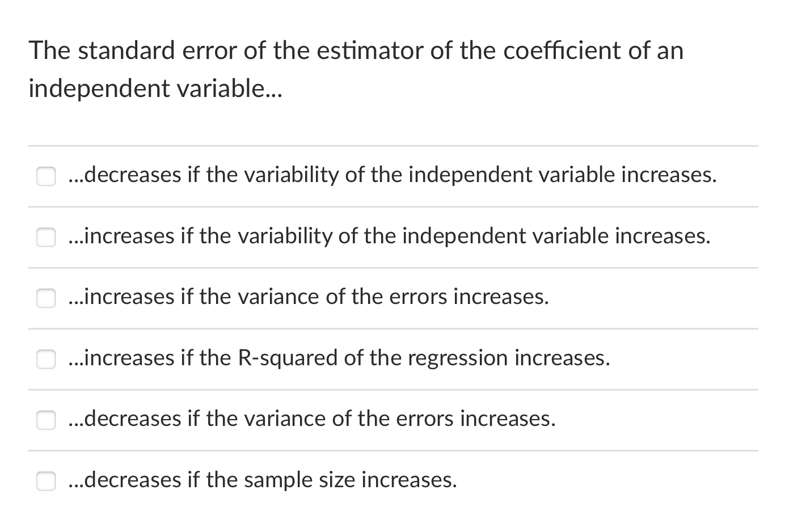Viewport: 785px width, 532px height.
Task: Select the second answer option text
Action: (389, 237)
